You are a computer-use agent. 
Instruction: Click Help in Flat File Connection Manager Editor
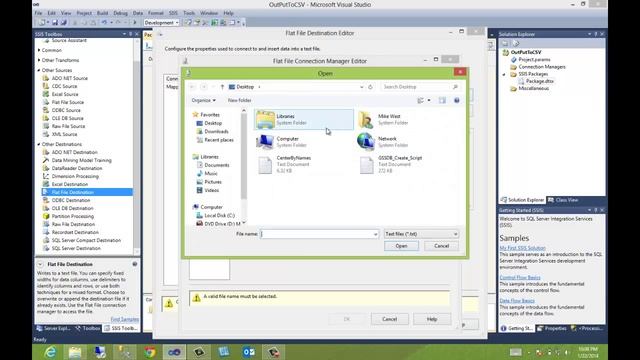(x=432, y=319)
